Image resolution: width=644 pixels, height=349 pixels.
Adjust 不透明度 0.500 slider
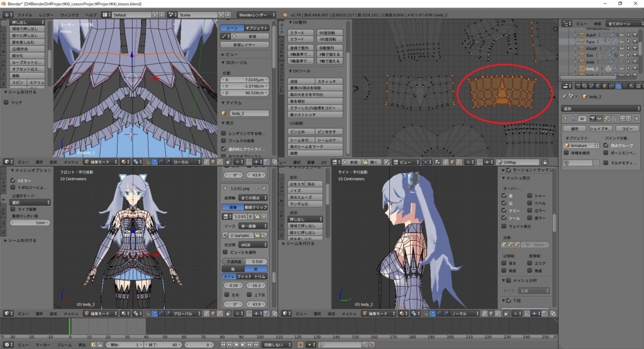point(245,262)
